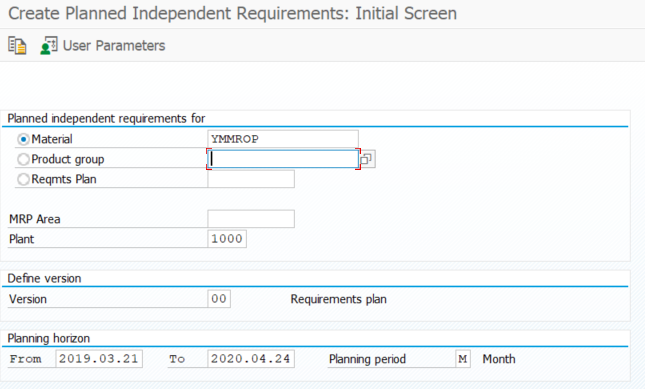
Task: Open User Parameters person icon
Action: tap(49, 45)
